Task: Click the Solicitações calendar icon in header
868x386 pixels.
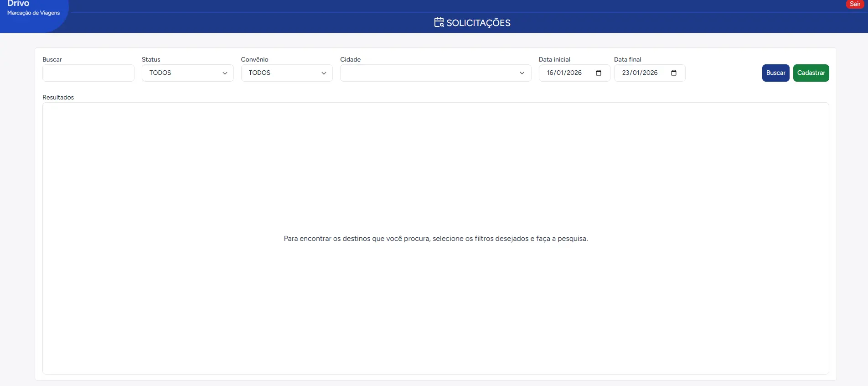Action: tap(439, 22)
